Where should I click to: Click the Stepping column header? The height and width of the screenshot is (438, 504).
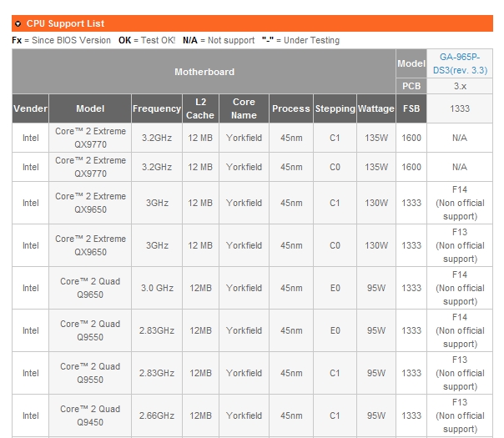tap(335, 108)
